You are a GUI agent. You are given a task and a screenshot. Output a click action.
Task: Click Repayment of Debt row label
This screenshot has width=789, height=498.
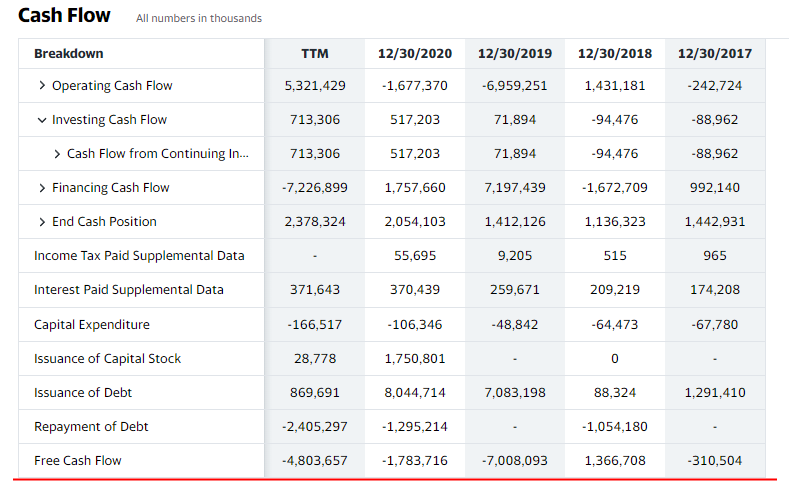click(91, 426)
